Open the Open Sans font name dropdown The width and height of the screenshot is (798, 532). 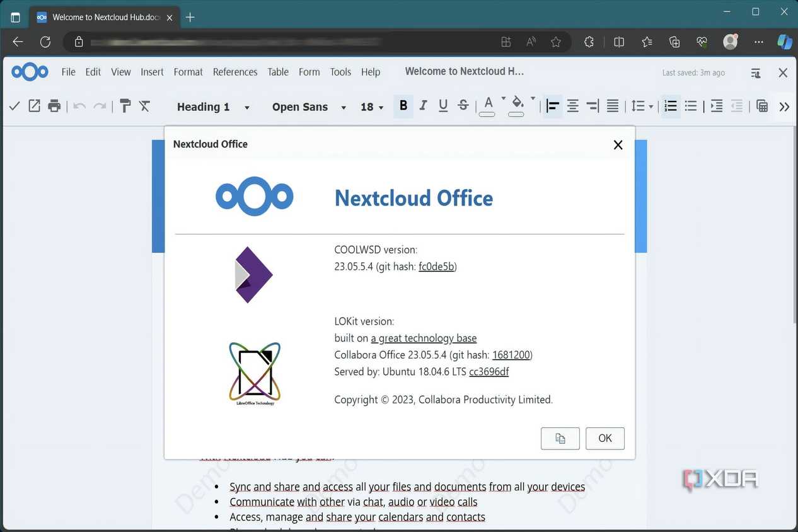pyautogui.click(x=309, y=107)
